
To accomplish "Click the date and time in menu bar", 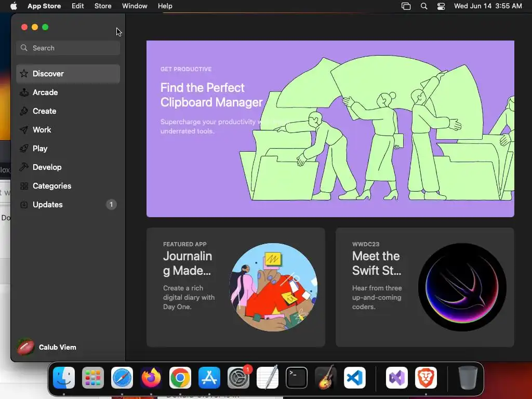I will [488, 6].
